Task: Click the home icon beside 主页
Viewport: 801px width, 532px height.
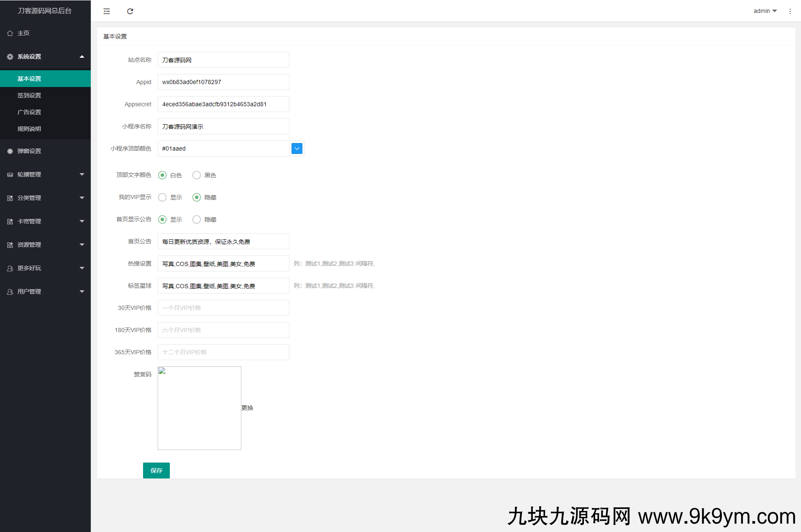Action: click(x=10, y=33)
